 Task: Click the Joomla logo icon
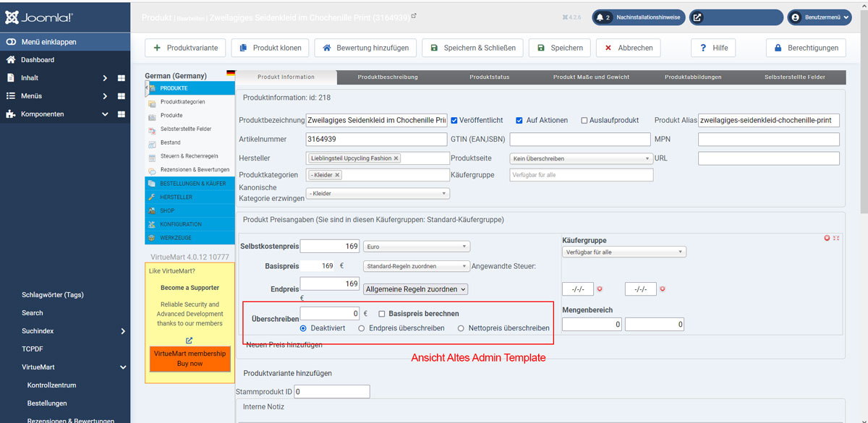tap(12, 17)
